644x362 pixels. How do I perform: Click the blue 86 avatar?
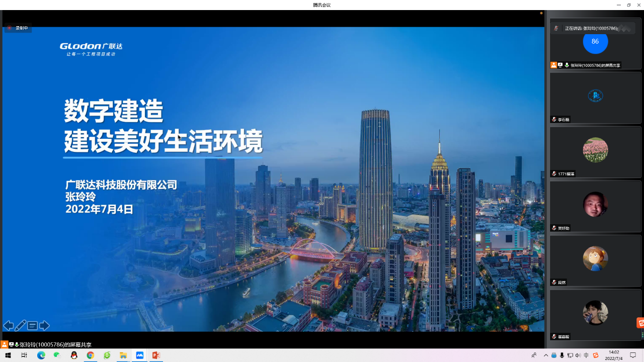pos(595,42)
